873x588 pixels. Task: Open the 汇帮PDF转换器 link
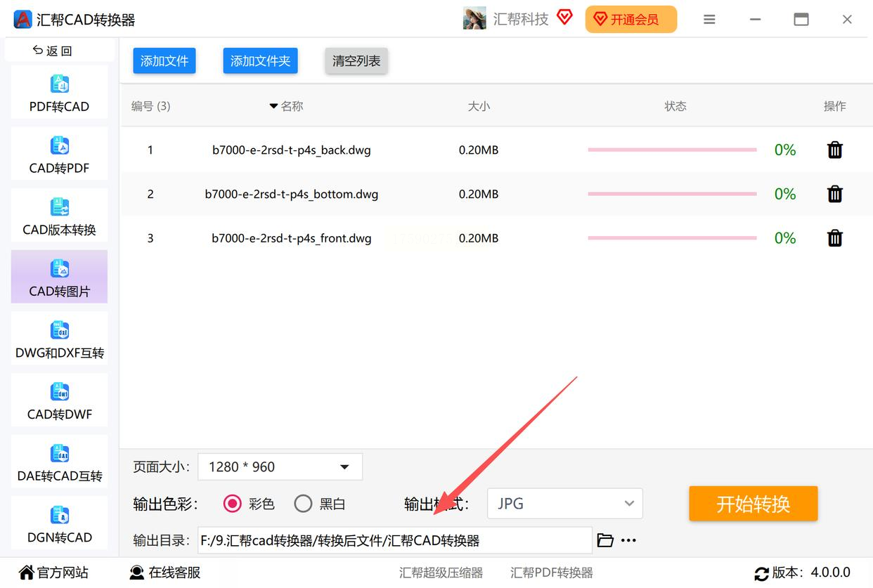tap(552, 573)
